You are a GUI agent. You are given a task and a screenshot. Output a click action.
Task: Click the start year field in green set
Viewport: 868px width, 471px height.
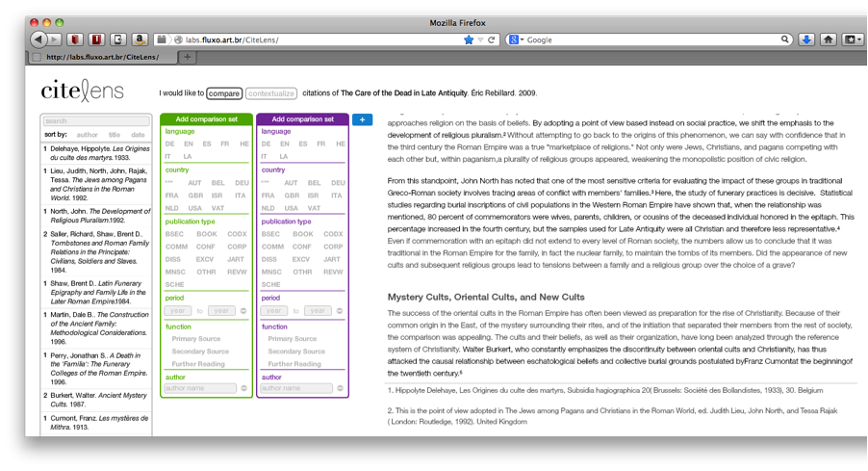click(178, 311)
